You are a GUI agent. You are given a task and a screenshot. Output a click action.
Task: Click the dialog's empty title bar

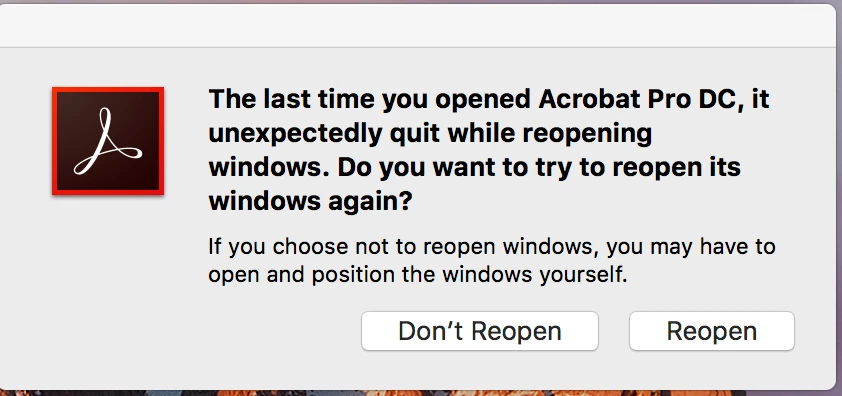coord(419,26)
